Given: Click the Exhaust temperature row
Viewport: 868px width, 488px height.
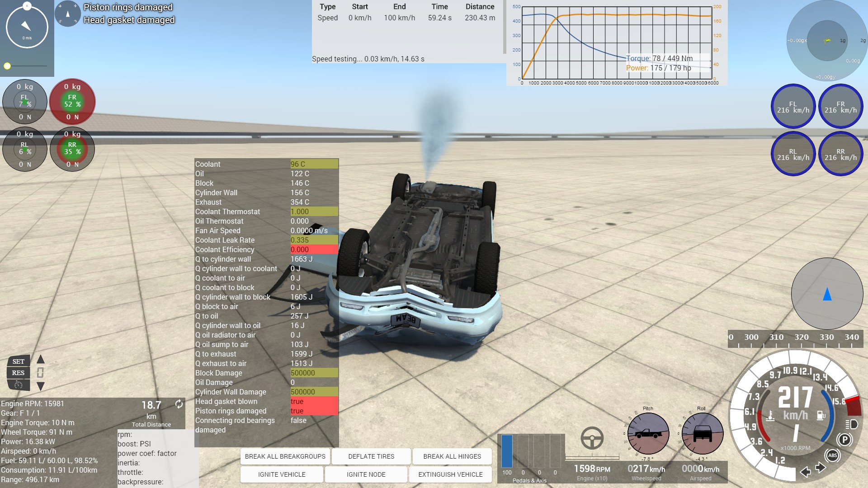Looking at the screenshot, I should coord(267,202).
